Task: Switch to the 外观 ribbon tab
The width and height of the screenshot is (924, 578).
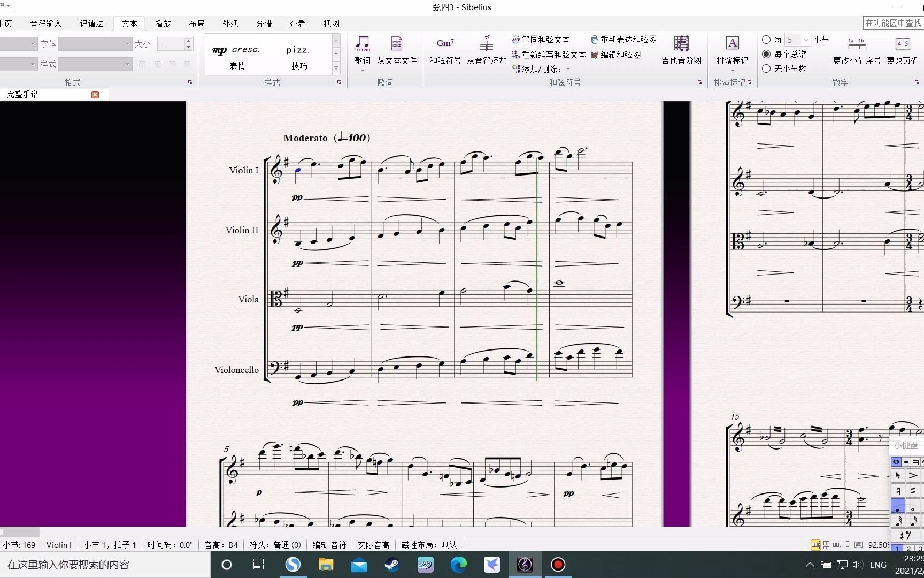Action: click(230, 24)
